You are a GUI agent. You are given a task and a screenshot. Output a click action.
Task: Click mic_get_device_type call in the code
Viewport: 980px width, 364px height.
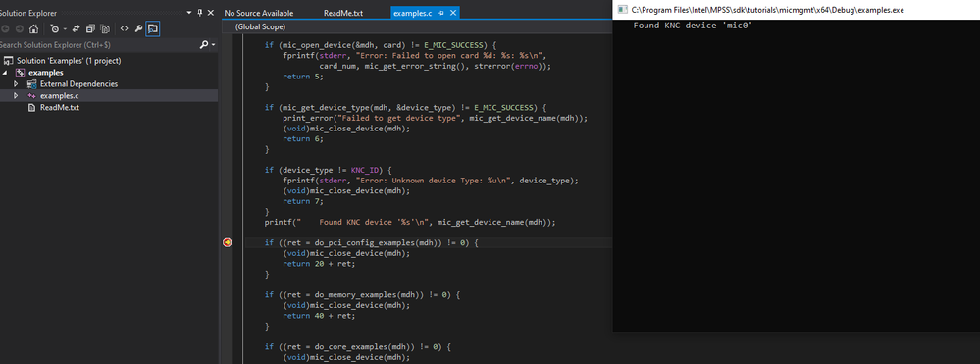tap(325, 108)
